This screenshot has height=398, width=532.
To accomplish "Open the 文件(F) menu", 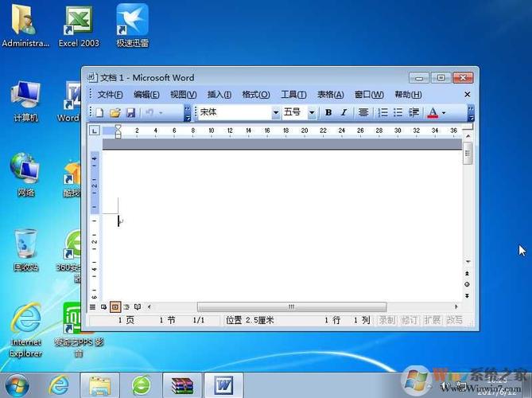I will pos(110,95).
